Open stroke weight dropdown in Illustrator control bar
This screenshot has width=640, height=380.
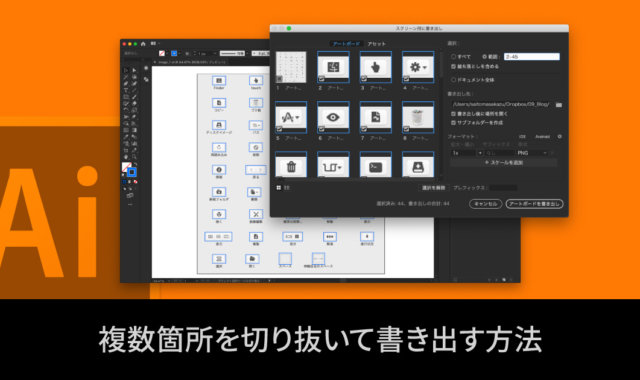coord(215,53)
